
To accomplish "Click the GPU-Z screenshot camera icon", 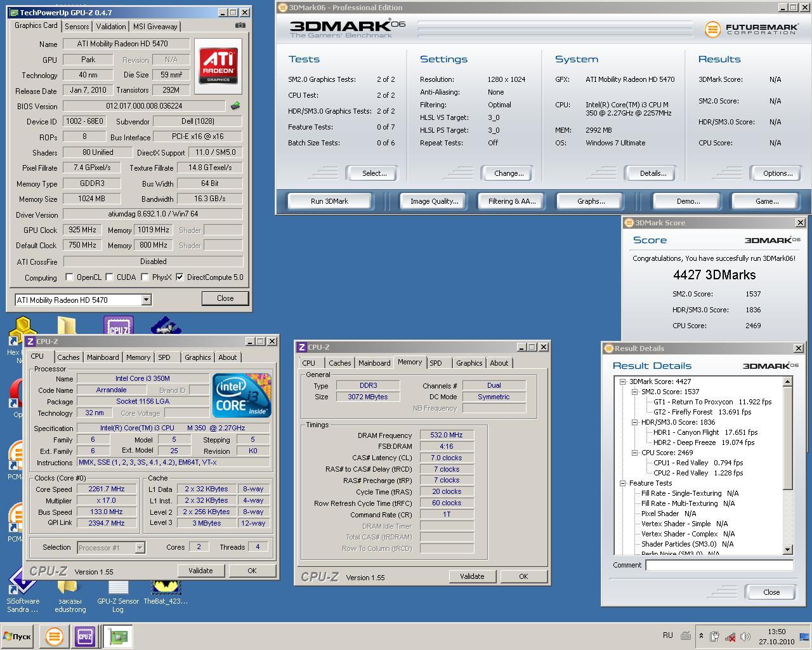I will tap(240, 25).
